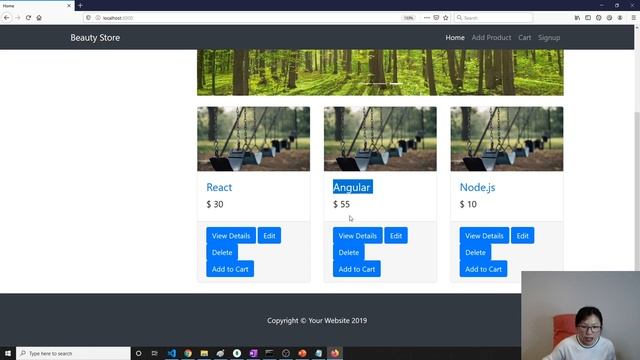Viewport: 640px width, 360px height.
Task: Open Cart nav item
Action: (524, 38)
